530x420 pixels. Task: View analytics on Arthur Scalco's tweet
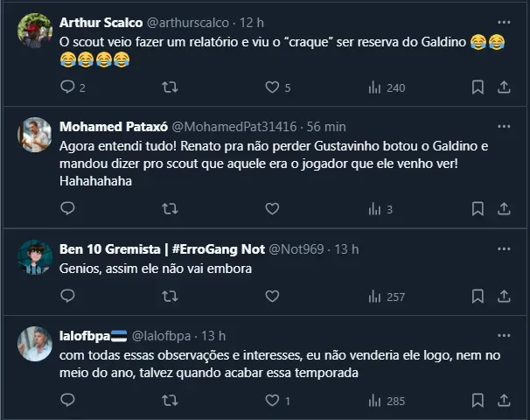point(375,87)
